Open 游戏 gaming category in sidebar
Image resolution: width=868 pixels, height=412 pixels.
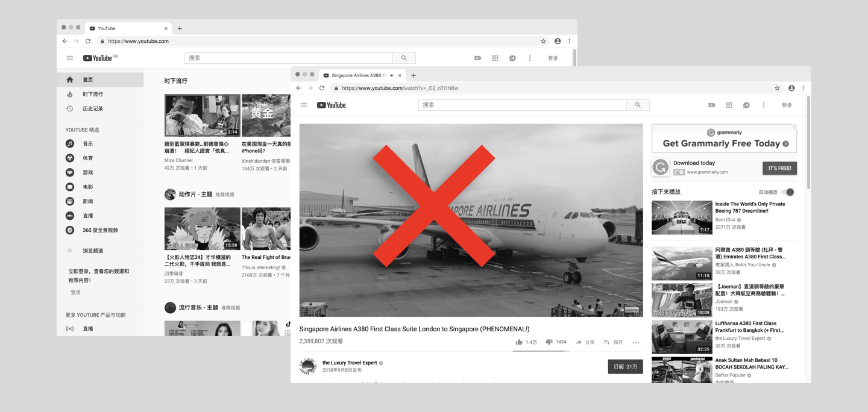click(x=100, y=172)
